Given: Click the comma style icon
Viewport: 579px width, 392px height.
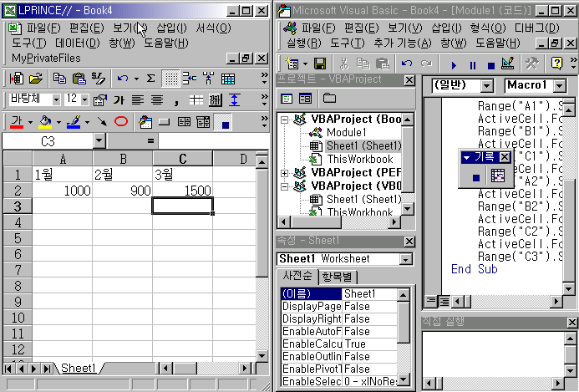Looking at the screenshot, I should pos(176,101).
